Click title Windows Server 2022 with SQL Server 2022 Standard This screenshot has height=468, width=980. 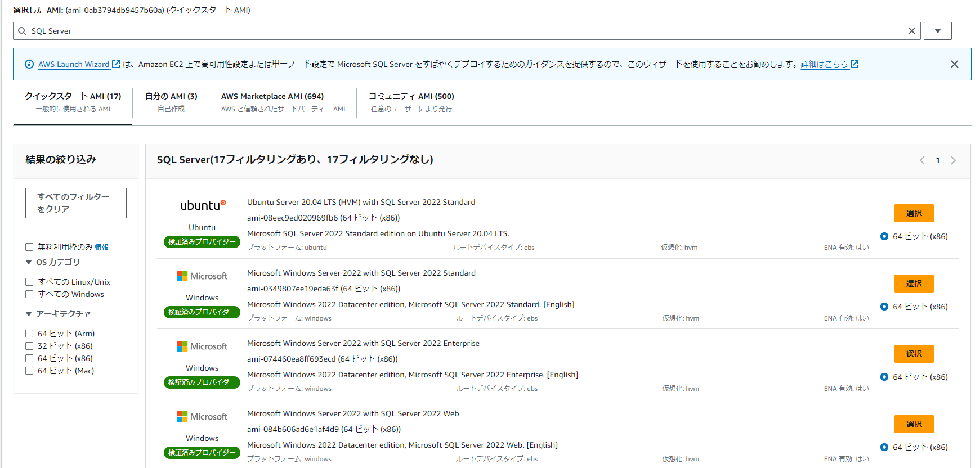(x=361, y=273)
